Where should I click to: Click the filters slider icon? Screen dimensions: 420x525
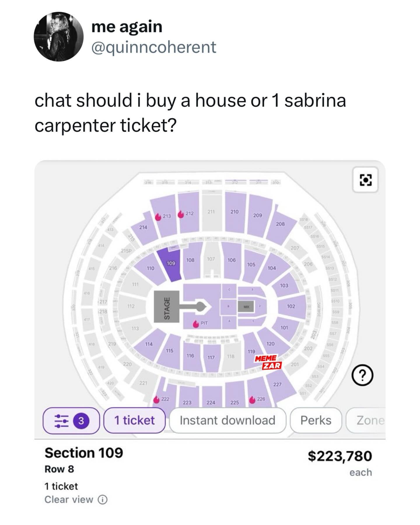(x=62, y=421)
